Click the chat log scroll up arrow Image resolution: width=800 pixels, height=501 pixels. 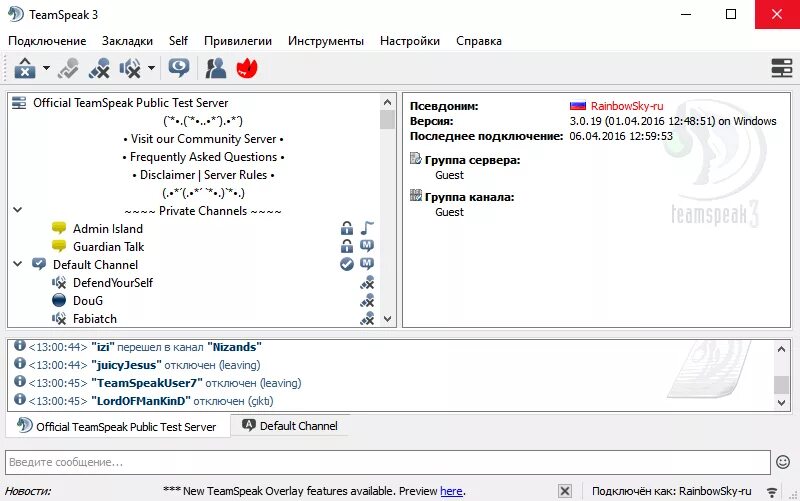click(x=781, y=349)
